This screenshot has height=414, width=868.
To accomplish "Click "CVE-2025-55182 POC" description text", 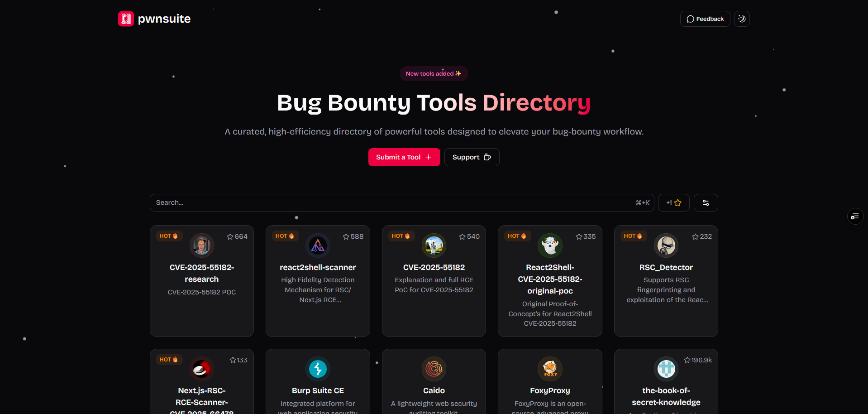I will tap(202, 292).
